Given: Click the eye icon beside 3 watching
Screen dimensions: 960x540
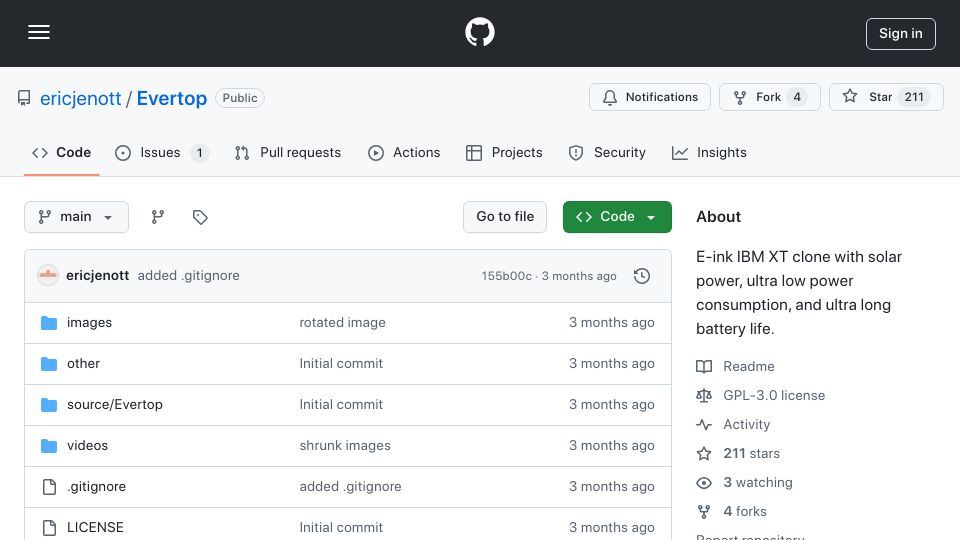Looking at the screenshot, I should [x=704, y=482].
